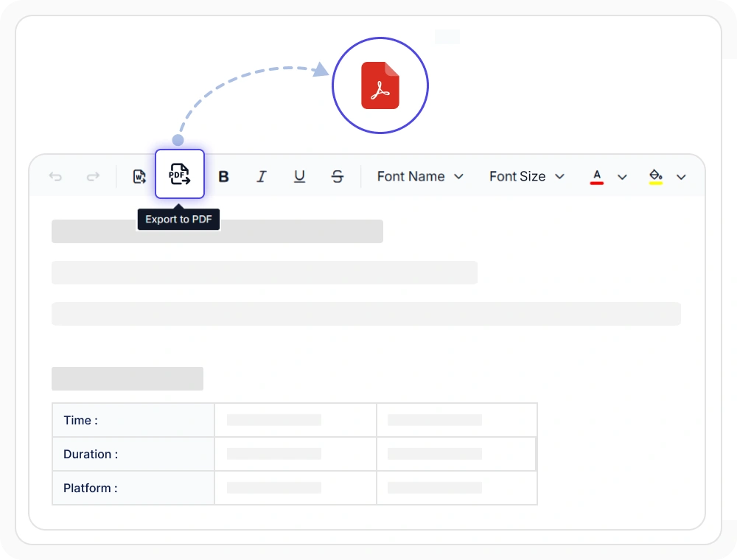Expand the font color picker arrow
This screenshot has height=560, width=737.
click(622, 177)
